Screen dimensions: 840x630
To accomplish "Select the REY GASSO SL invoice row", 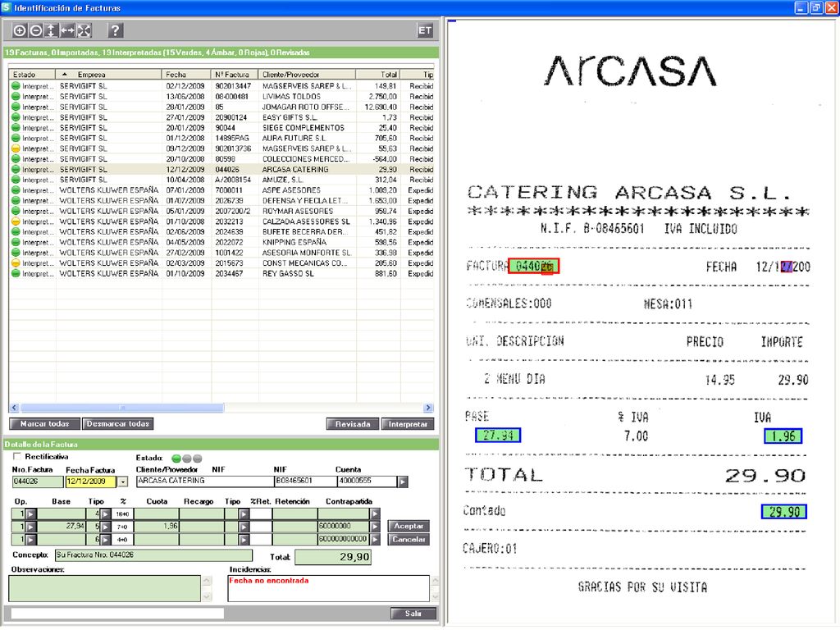I will pos(221,274).
